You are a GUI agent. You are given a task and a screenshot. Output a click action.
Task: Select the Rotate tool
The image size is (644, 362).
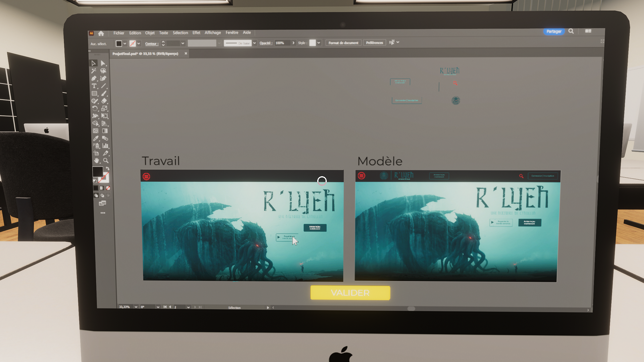tap(95, 109)
